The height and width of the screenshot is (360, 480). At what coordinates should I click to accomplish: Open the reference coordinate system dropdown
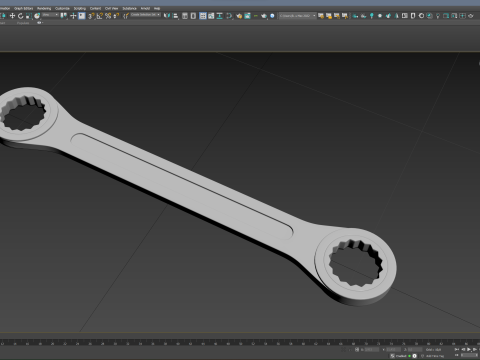click(x=50, y=15)
